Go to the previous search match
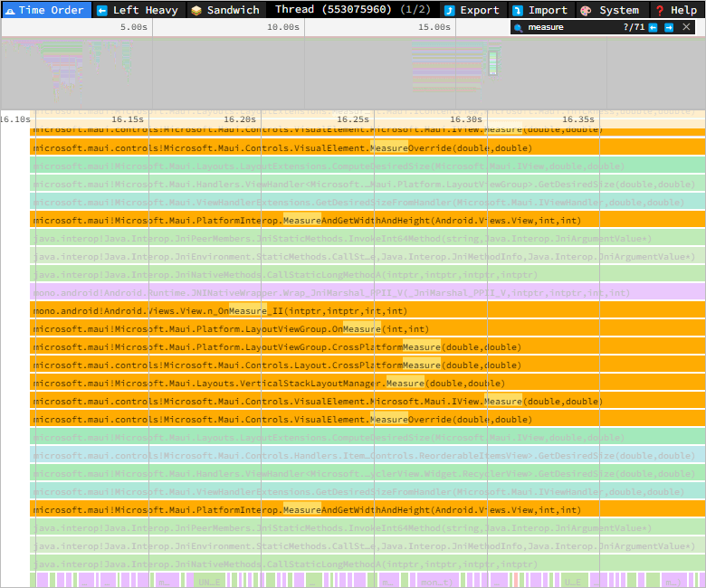Viewport: 706px width, 588px height. pos(654,27)
